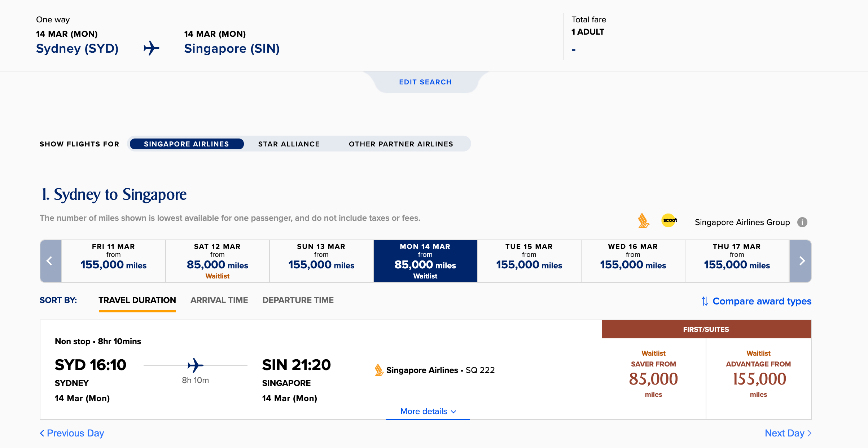Sort flights by Departure Time
This screenshot has width=868, height=448.
click(x=298, y=300)
